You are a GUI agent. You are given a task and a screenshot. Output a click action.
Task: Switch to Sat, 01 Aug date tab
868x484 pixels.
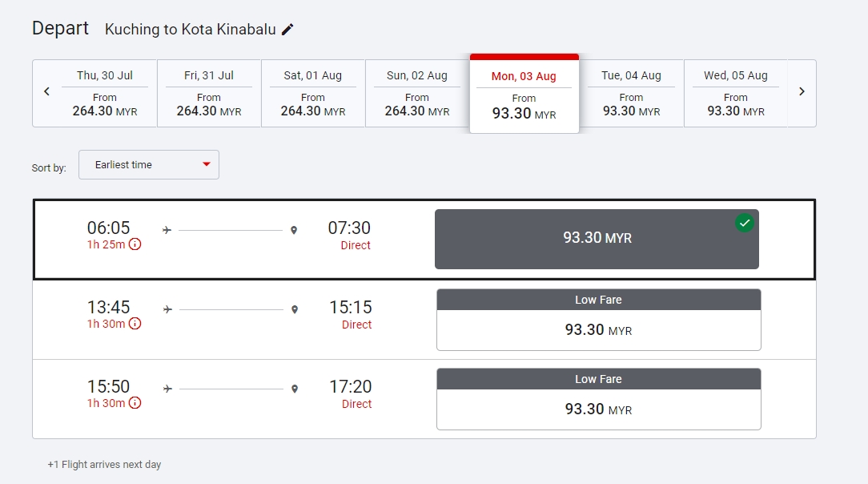(312, 93)
